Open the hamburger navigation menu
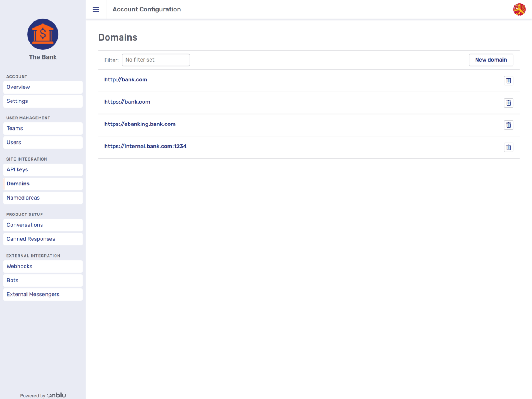 tap(96, 9)
